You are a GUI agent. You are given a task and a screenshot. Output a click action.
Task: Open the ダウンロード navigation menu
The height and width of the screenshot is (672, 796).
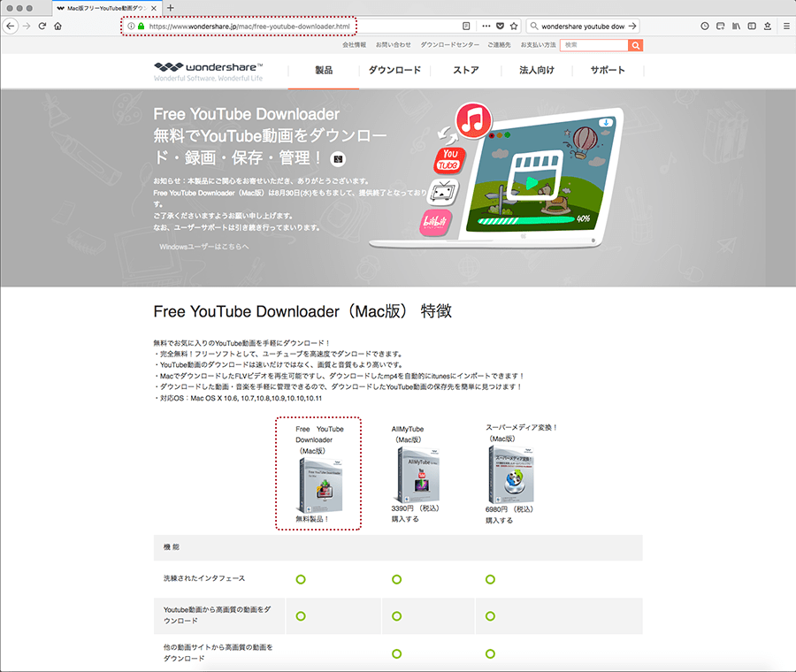pos(394,70)
